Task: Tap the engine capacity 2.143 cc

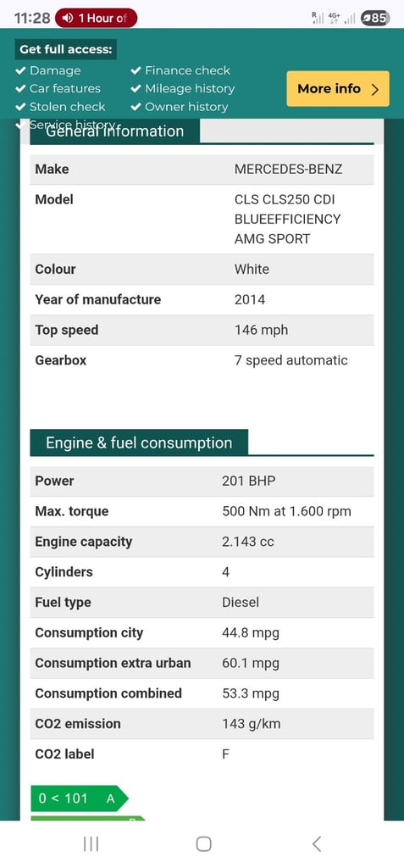Action: click(248, 542)
